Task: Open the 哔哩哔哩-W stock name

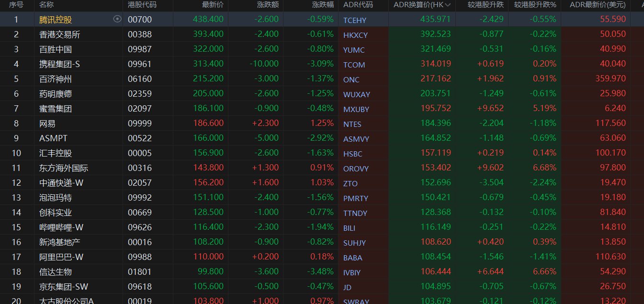Action: pos(61,227)
